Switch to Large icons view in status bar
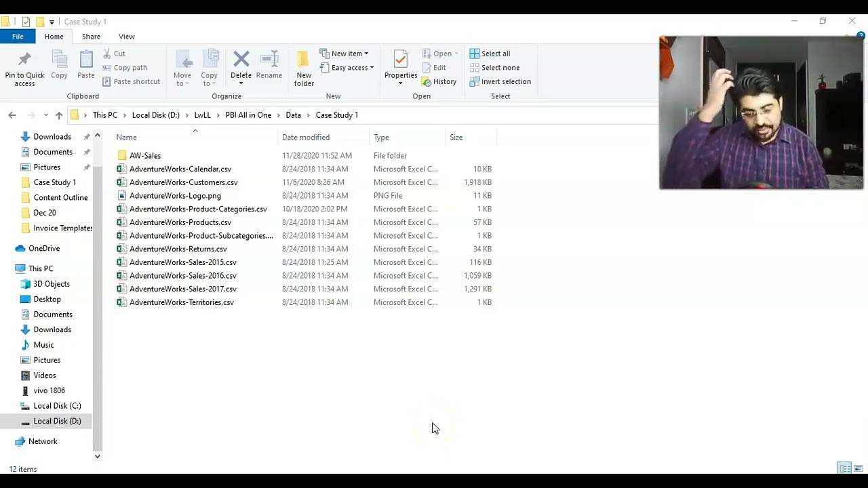Viewport: 868px width, 488px height. [859, 468]
